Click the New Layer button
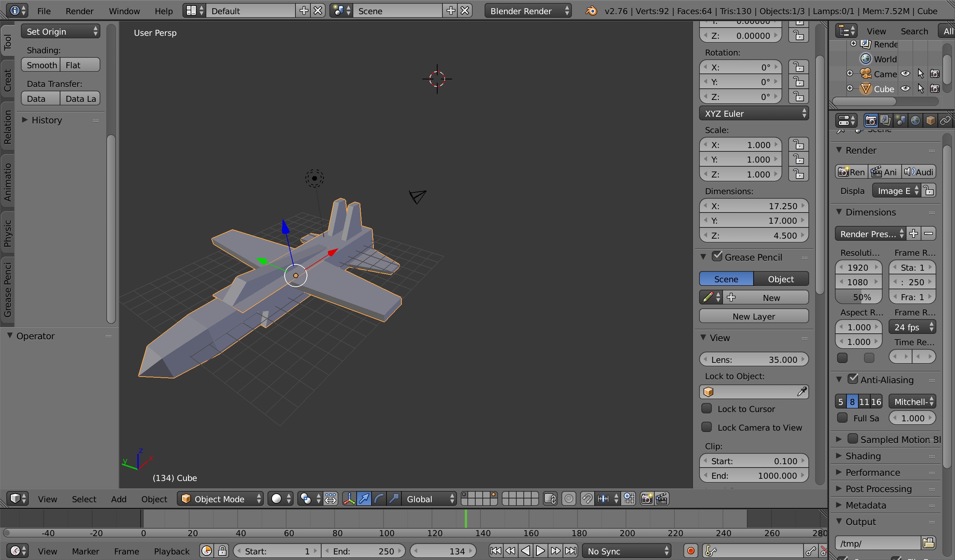This screenshot has height=560, width=955. click(754, 316)
